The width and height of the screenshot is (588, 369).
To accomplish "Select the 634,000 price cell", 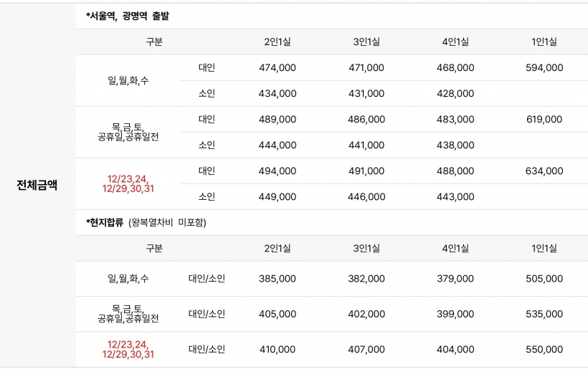I will 544,171.
